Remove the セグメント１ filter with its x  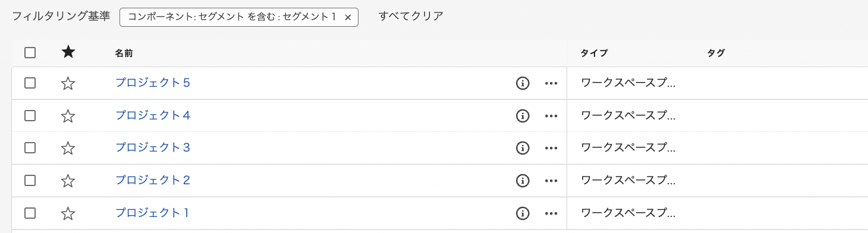pyautogui.click(x=348, y=17)
